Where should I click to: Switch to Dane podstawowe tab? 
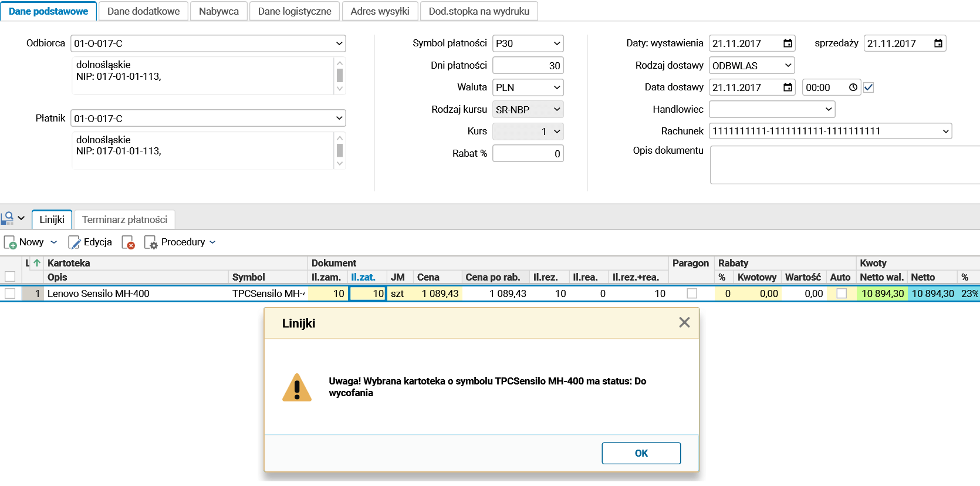tap(49, 11)
